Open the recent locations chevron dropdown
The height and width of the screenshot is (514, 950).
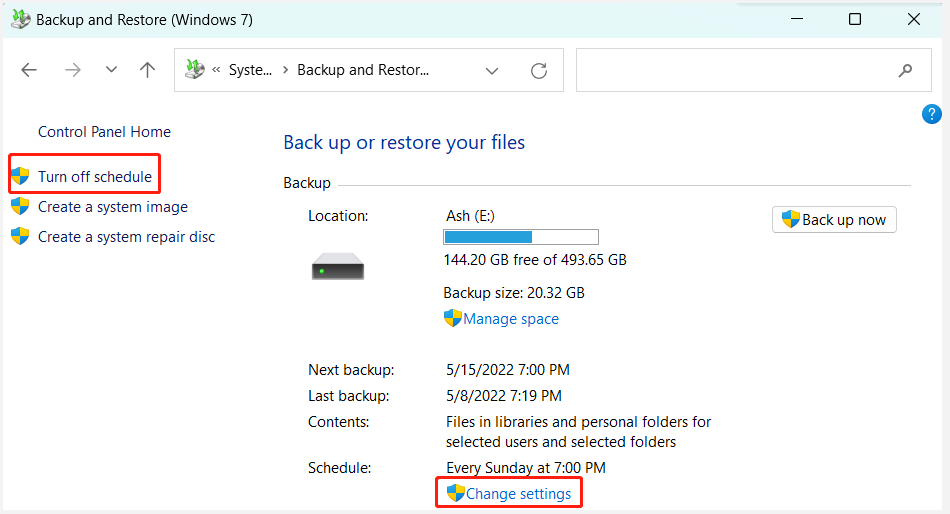(111, 70)
